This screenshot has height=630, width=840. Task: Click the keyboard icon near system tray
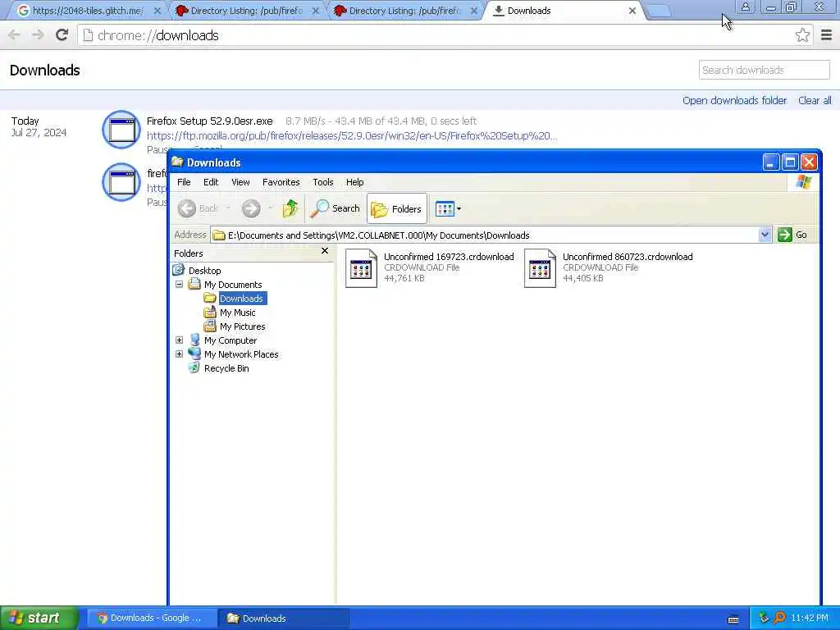(733, 619)
